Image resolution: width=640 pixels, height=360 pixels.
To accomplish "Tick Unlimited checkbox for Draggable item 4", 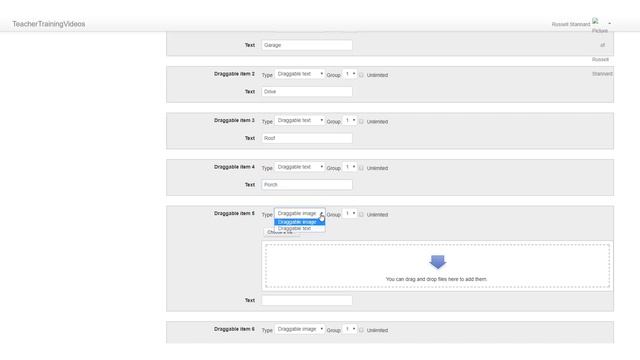I will 361,168.
